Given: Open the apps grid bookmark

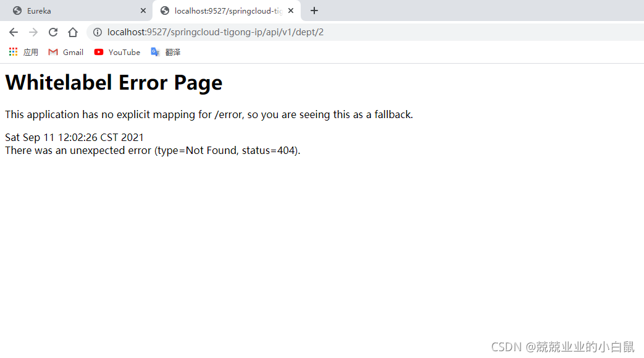Looking at the screenshot, I should pos(23,53).
